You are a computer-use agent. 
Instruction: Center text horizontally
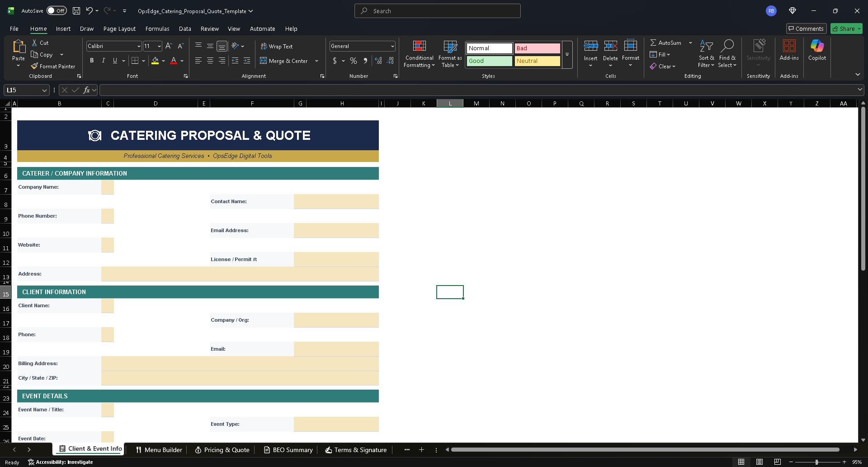pyautogui.click(x=210, y=61)
